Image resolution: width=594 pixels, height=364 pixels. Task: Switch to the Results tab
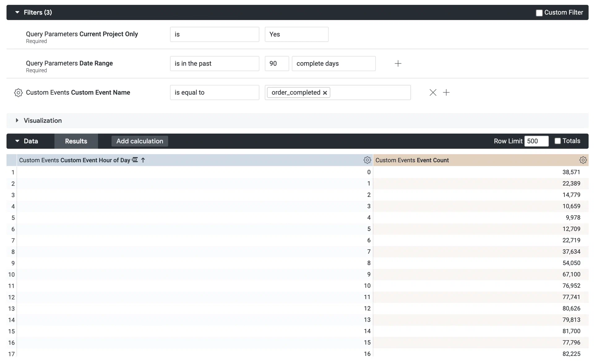point(76,141)
